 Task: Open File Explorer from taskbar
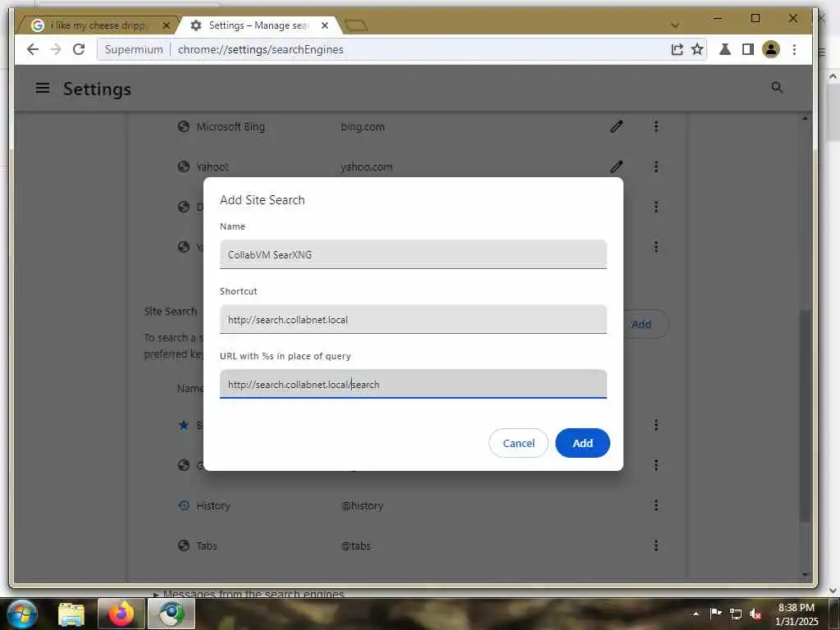point(71,614)
